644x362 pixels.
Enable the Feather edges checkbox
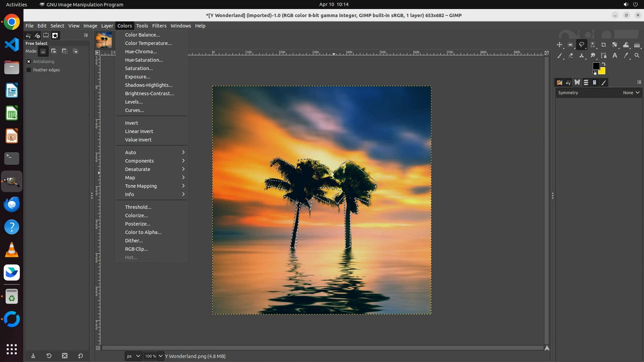coord(29,70)
